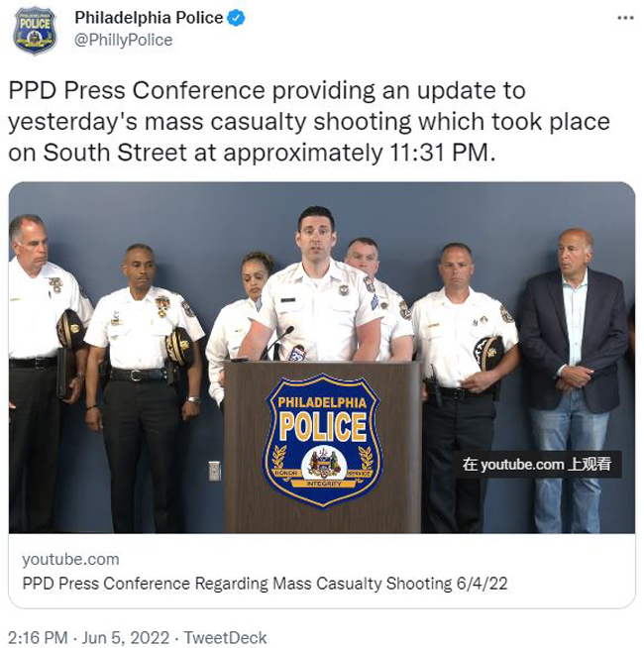This screenshot has width=644, height=648.
Task: Click the blue verified checkmark badge
Action: (237, 18)
